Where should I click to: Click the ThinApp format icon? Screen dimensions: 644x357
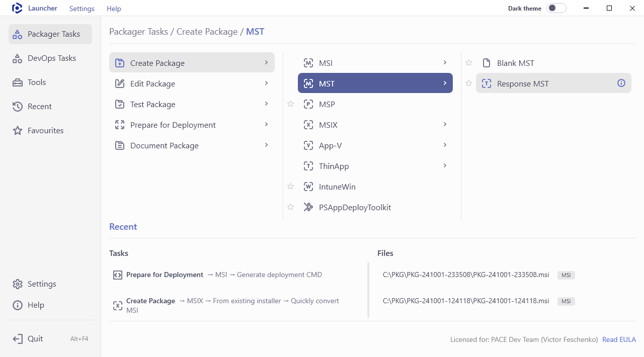[308, 166]
